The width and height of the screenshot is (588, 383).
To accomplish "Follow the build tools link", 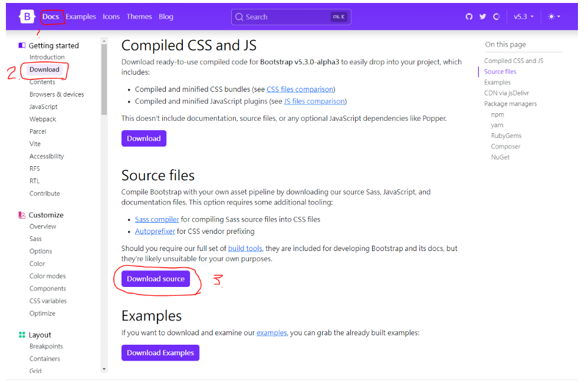I will pyautogui.click(x=245, y=248).
